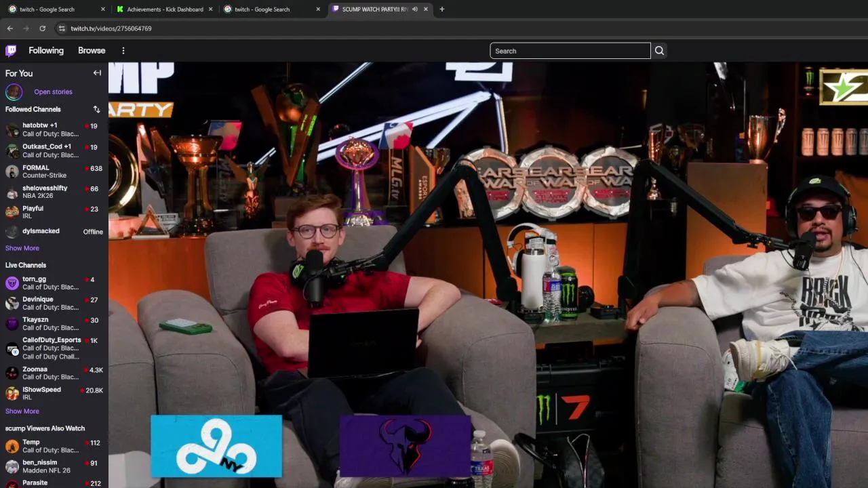Switch to Achievements Kick Dashboard tab
Screen dimensions: 868x488
pos(165,9)
